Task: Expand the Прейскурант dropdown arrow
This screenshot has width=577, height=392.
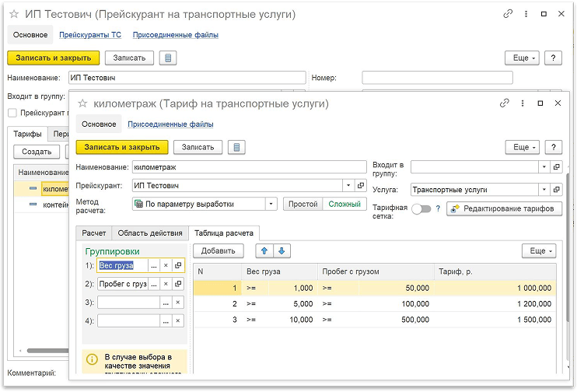Action: (x=348, y=186)
